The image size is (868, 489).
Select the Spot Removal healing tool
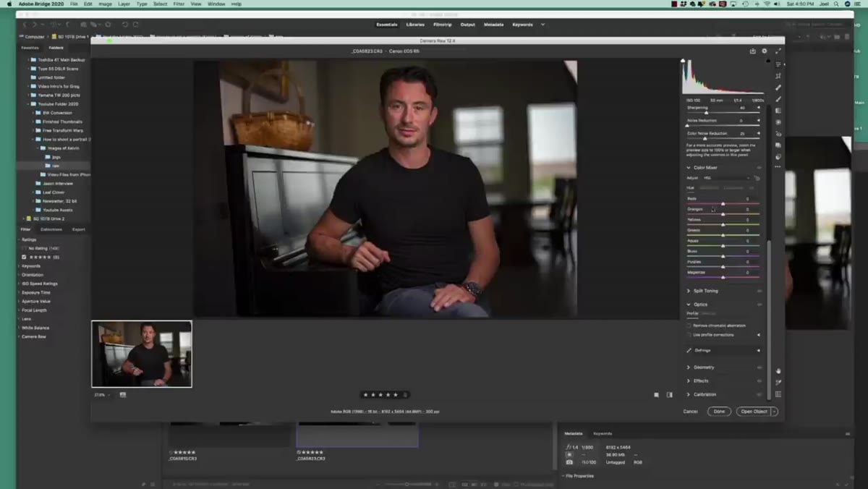[x=778, y=88]
